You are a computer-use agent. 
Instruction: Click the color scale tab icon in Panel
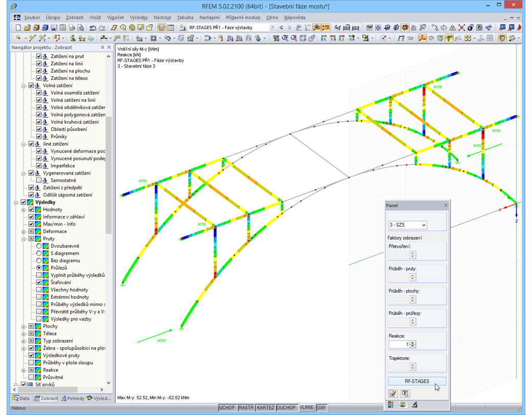(x=391, y=404)
